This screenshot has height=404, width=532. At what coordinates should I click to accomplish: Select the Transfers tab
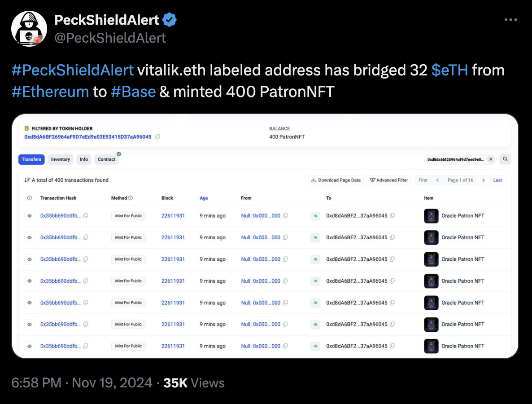click(x=31, y=159)
